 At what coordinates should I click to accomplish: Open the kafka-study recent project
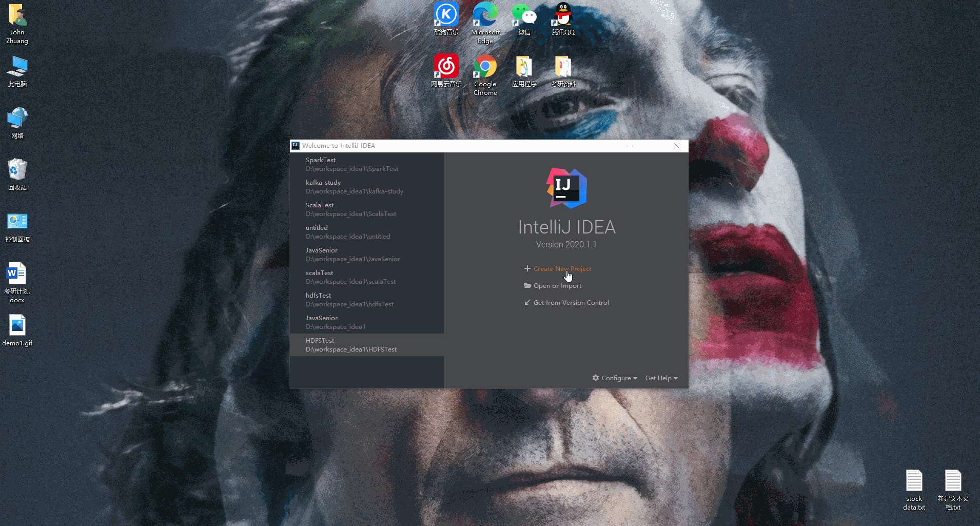367,187
